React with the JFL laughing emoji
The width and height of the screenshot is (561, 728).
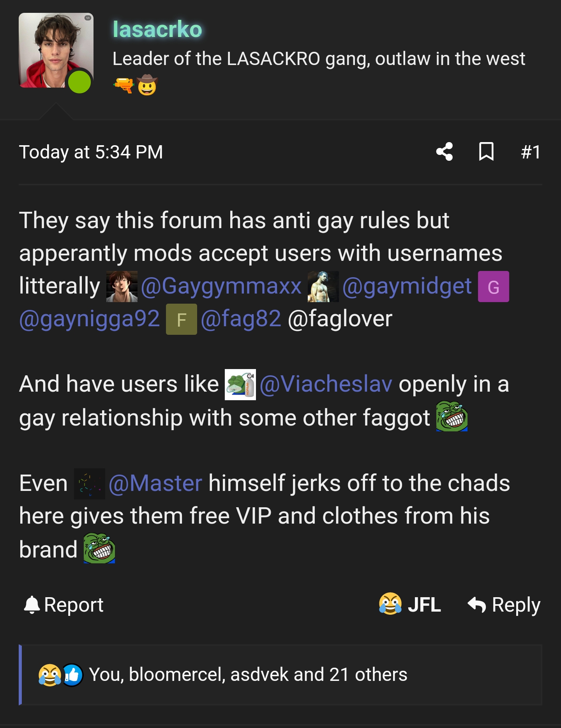coord(410,605)
